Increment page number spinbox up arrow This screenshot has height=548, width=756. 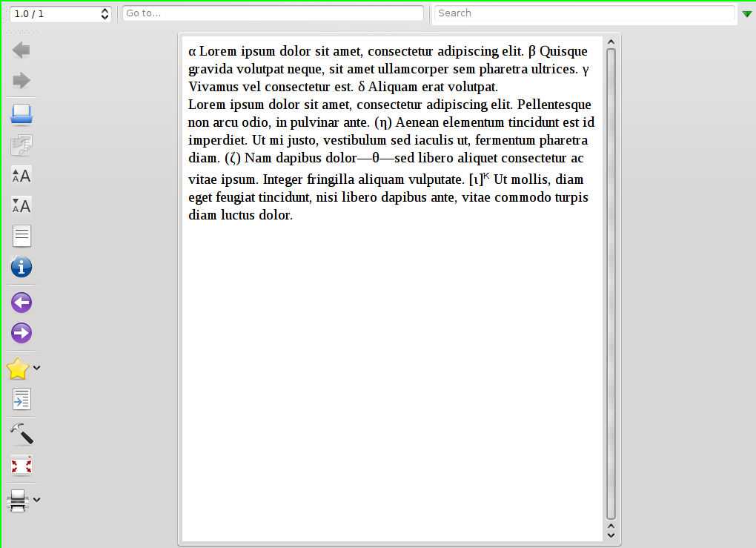point(105,10)
